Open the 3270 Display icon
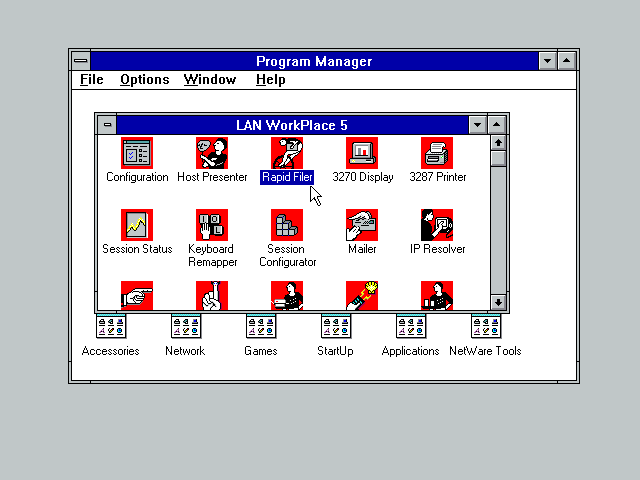640x480 pixels. [362, 153]
